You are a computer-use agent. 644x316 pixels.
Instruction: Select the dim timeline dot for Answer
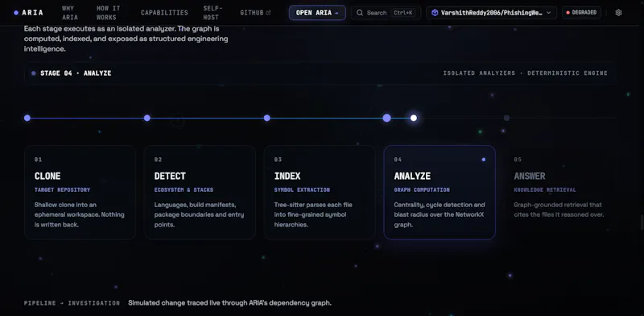click(x=506, y=118)
